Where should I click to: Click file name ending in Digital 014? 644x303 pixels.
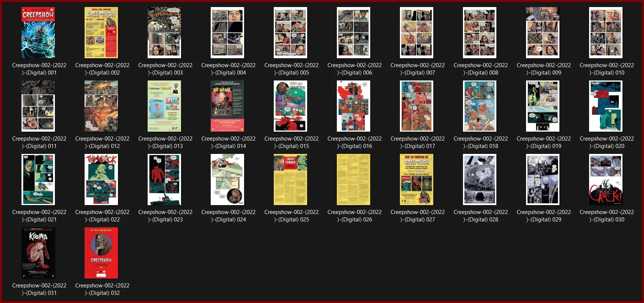pyautogui.click(x=229, y=142)
